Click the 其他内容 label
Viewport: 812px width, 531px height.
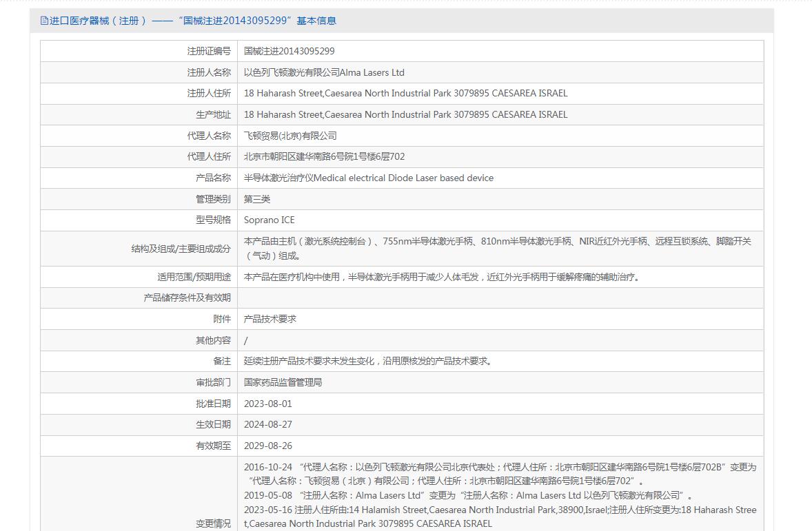(x=213, y=340)
